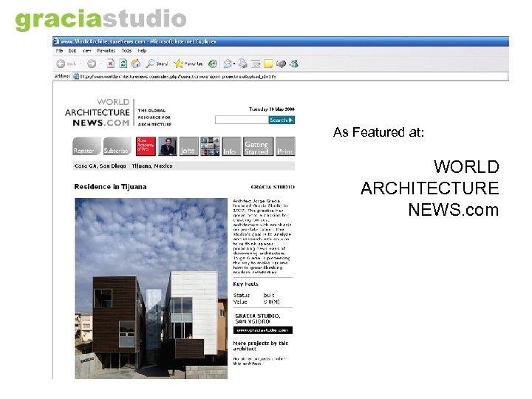Open the Help menu
The image size is (532, 399).
click(x=142, y=50)
